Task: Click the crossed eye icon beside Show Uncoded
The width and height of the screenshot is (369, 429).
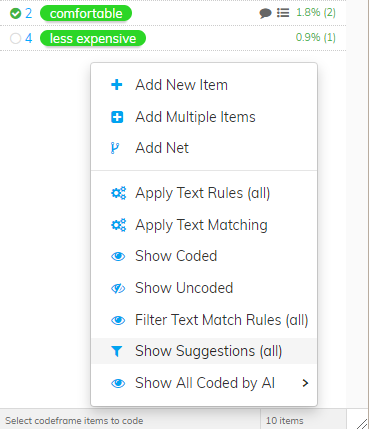Action: coord(118,288)
